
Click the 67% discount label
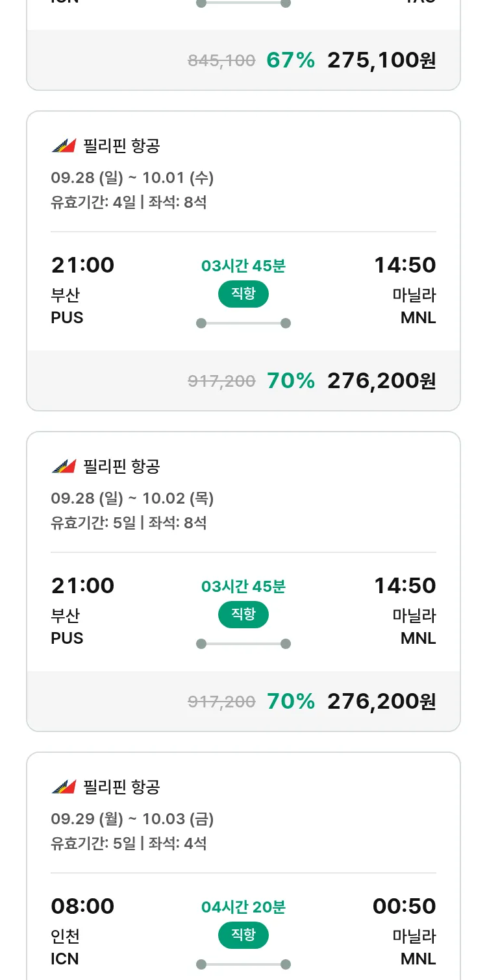pyautogui.click(x=290, y=60)
